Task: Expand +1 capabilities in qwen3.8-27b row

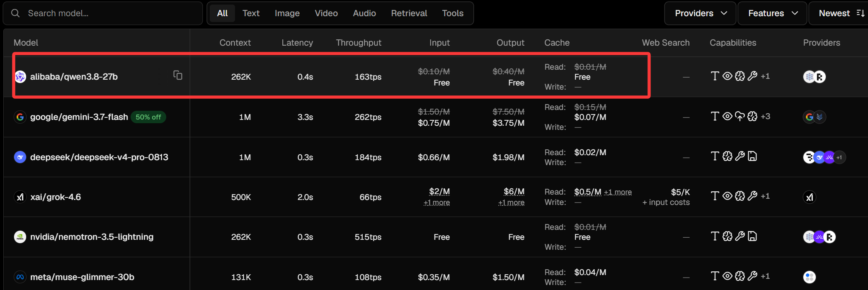Action: coord(765,76)
